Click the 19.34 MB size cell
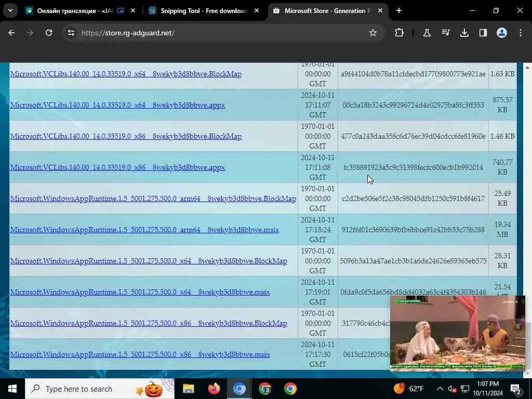 pyautogui.click(x=502, y=230)
